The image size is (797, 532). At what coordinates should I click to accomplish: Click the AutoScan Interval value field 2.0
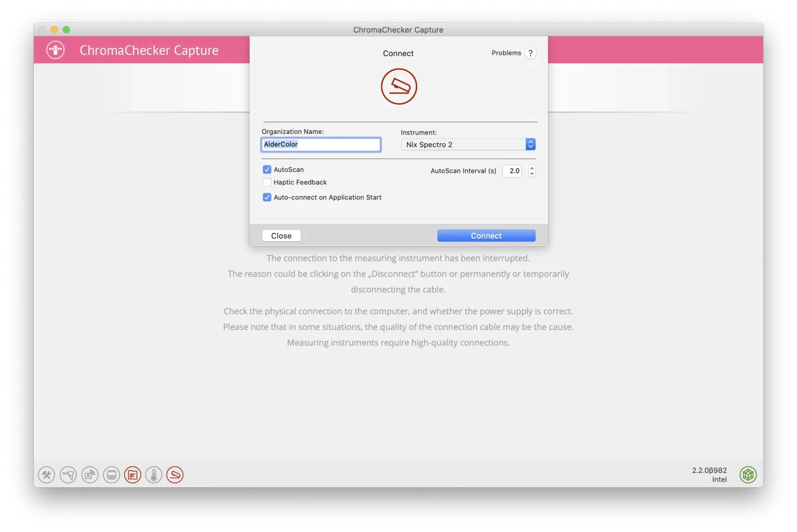512,171
